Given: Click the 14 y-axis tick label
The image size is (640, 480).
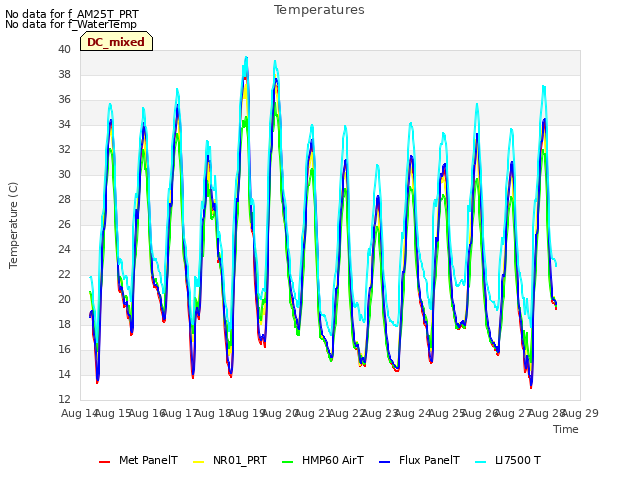Looking at the screenshot, I should pos(64,374).
